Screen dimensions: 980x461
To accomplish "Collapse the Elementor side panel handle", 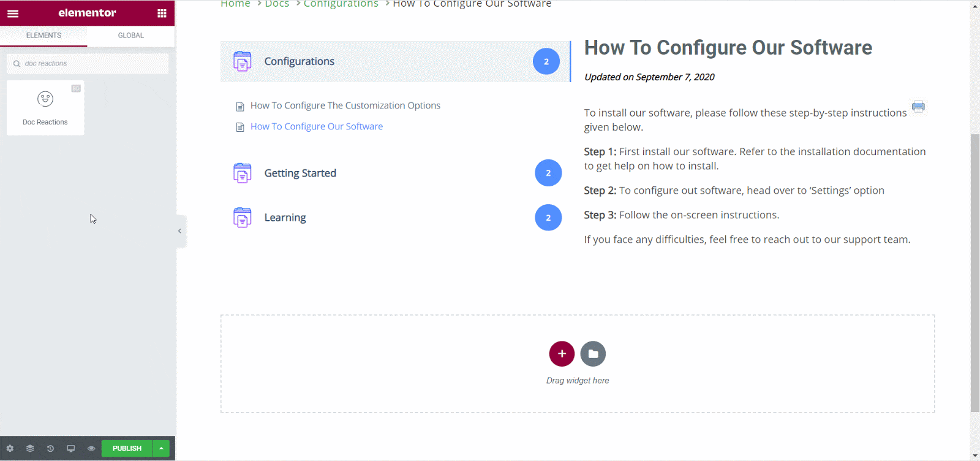I will click(x=179, y=231).
